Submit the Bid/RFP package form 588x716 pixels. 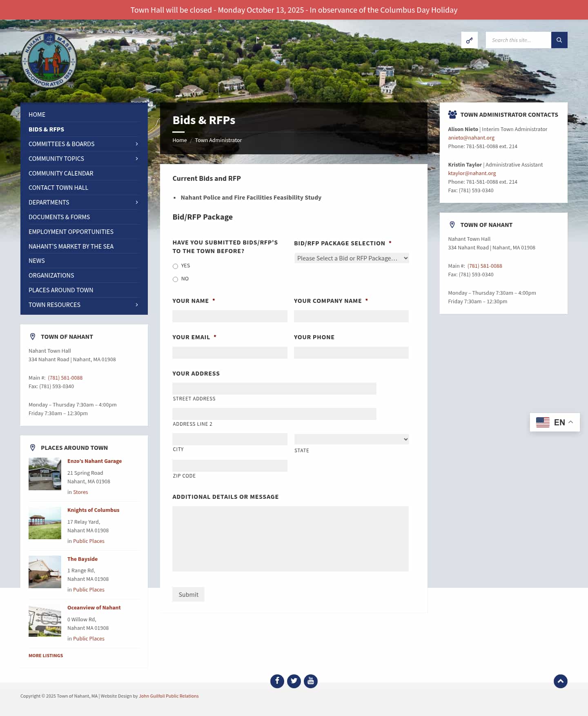coord(188,594)
